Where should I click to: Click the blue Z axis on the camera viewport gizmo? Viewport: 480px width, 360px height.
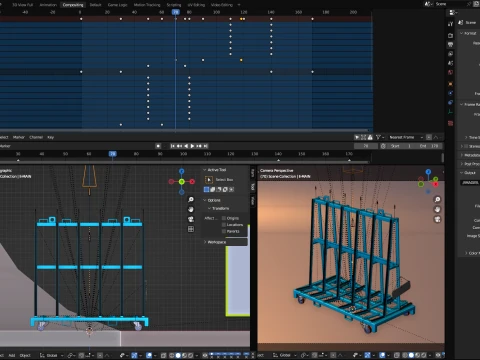point(428,172)
